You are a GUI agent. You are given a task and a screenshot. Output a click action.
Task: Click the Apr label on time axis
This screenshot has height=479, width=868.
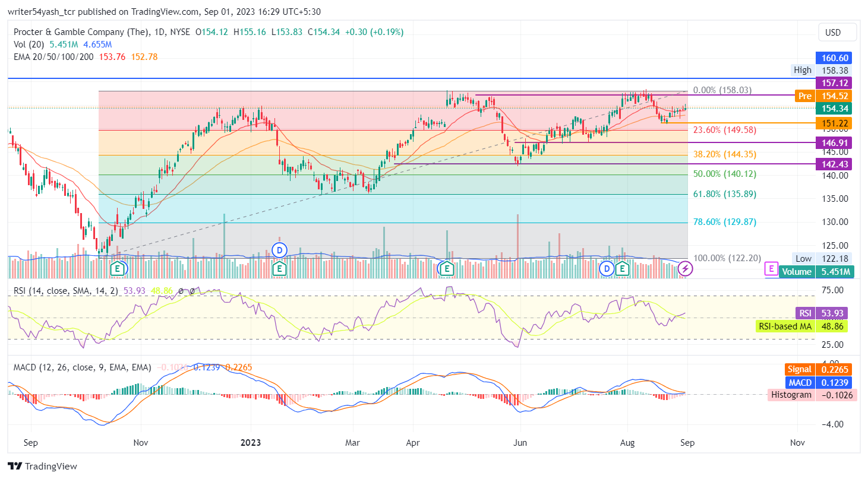(x=412, y=442)
